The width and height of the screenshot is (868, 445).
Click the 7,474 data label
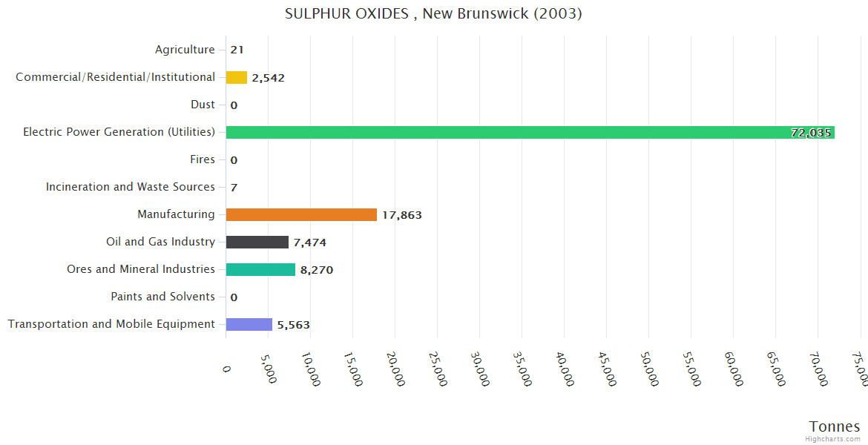click(310, 243)
